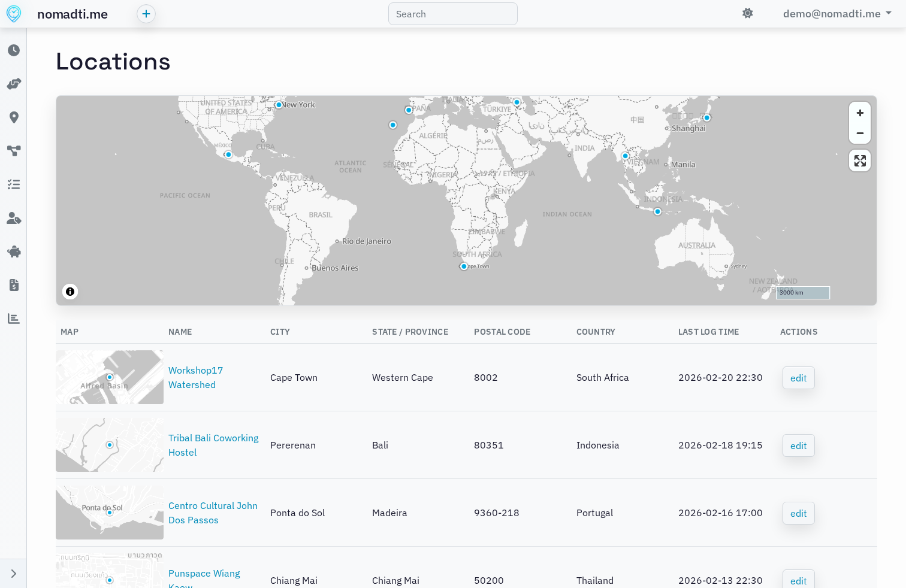
Task: Open the Workshop17 Watershed location link
Action: (x=195, y=377)
